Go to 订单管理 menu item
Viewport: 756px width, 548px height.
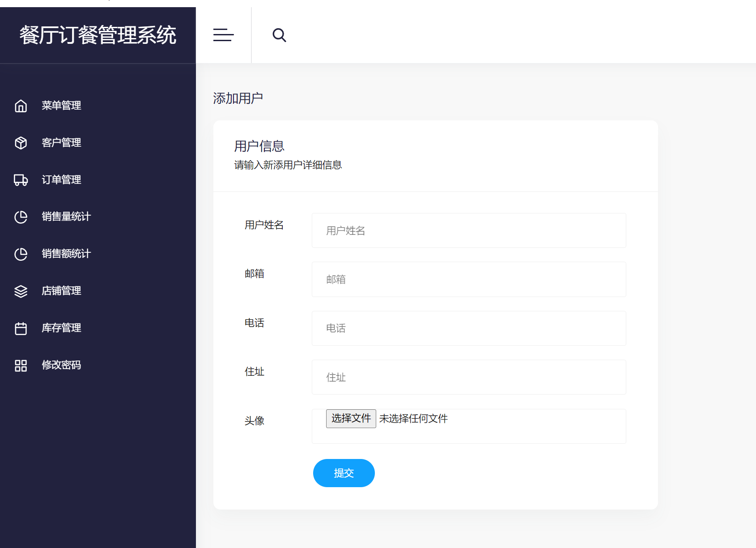point(61,180)
